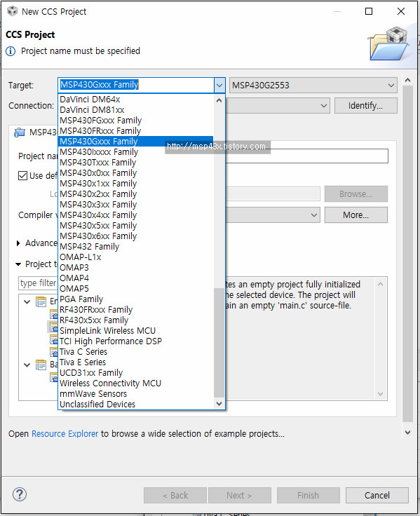Collapse the first template tree group
The height and width of the screenshot is (516, 420).
(27, 301)
